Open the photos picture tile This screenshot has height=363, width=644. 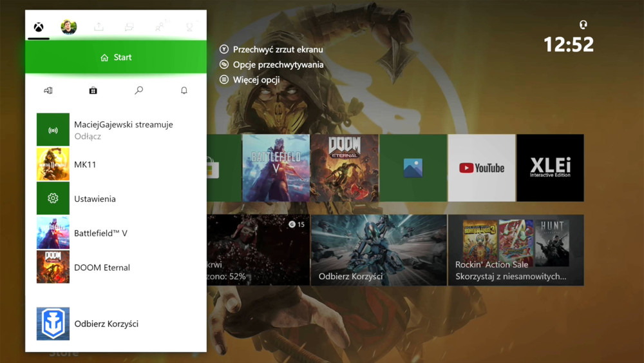click(x=413, y=168)
